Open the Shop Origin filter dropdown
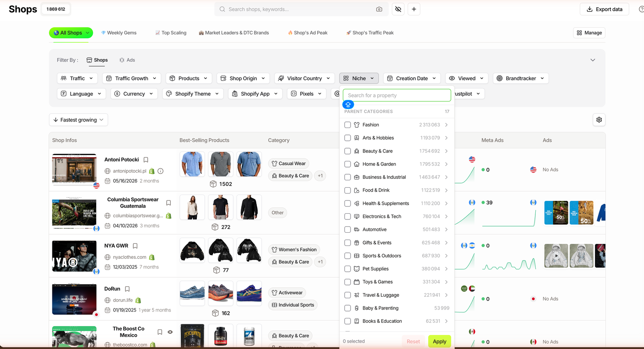 [x=243, y=78]
